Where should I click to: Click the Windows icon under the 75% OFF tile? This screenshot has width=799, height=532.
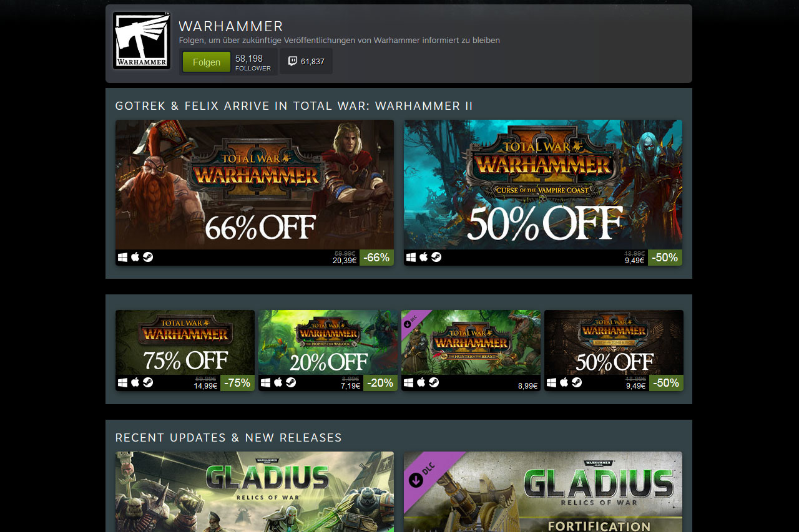click(123, 382)
